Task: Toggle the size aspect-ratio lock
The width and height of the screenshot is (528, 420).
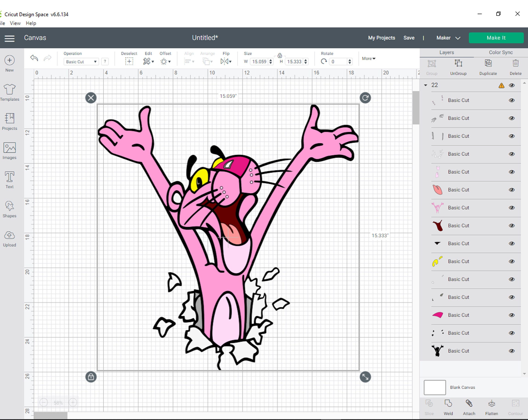Action: click(280, 55)
